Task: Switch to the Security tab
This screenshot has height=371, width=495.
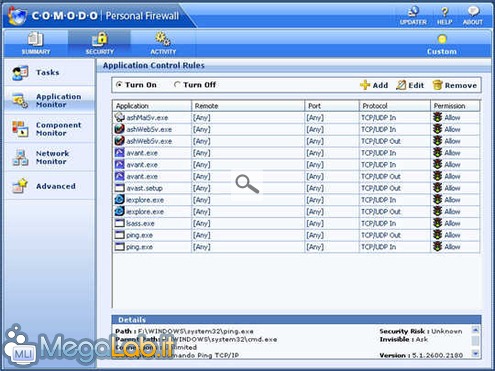Action: pos(99,43)
